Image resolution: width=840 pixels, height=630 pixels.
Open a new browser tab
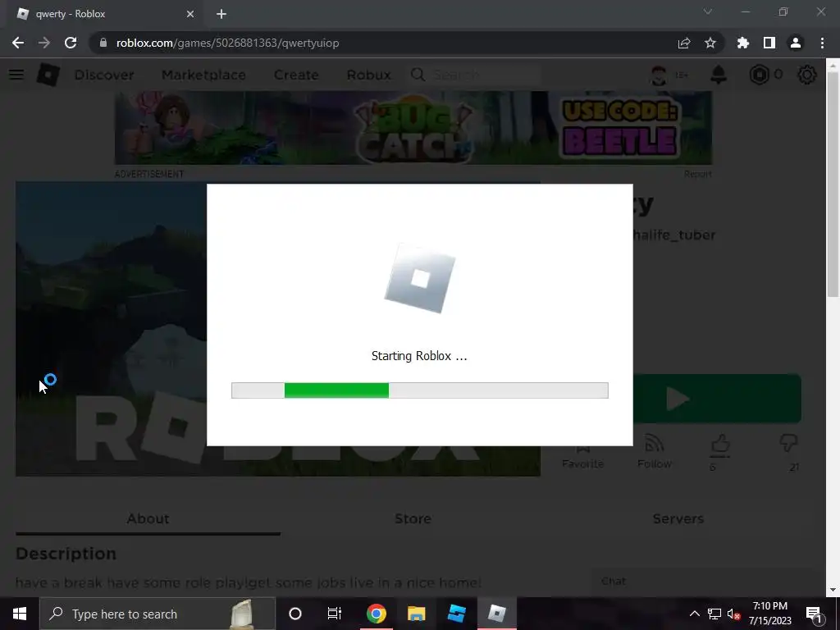point(221,14)
